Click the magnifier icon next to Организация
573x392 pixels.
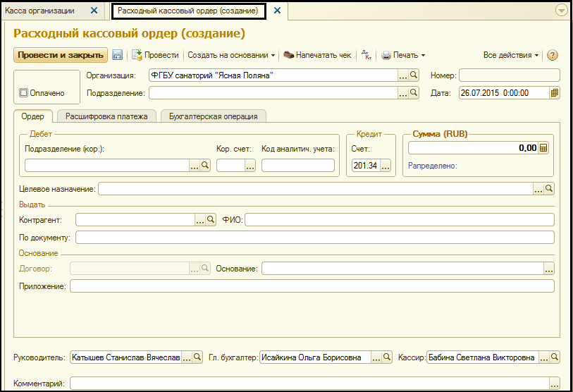[414, 75]
